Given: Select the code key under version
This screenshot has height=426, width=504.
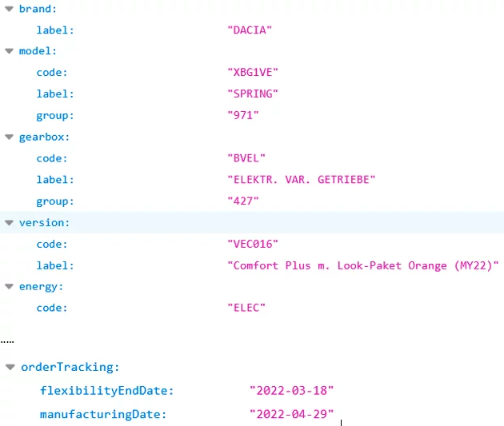Looking at the screenshot, I should point(52,245).
